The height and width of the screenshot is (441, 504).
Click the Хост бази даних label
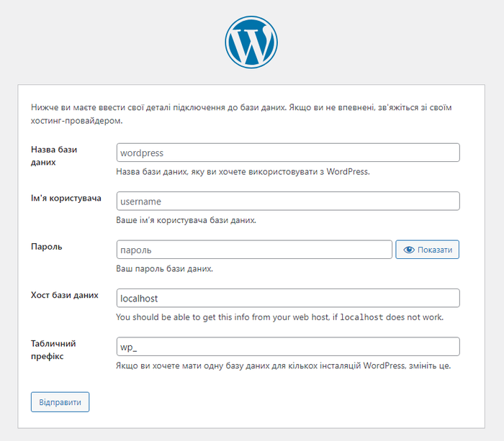(x=65, y=295)
